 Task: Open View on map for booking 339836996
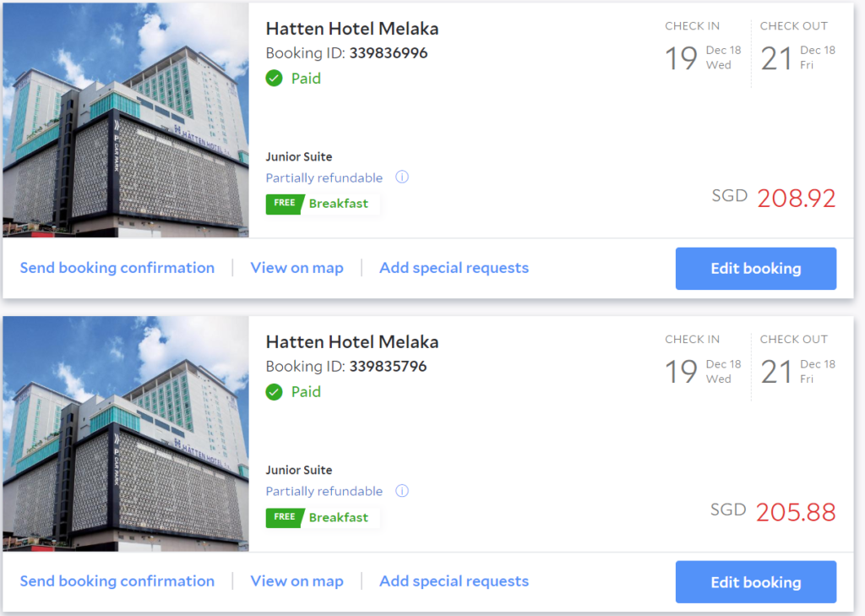tap(296, 267)
